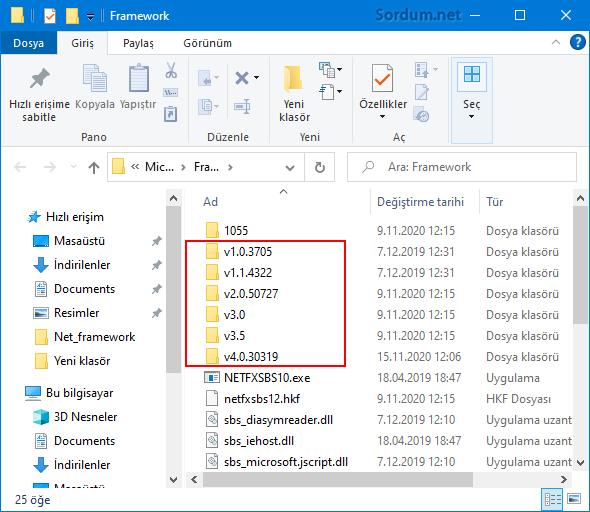Click the Ara: Framework search field
Viewport: 590px width, 512px height.
pos(462,167)
